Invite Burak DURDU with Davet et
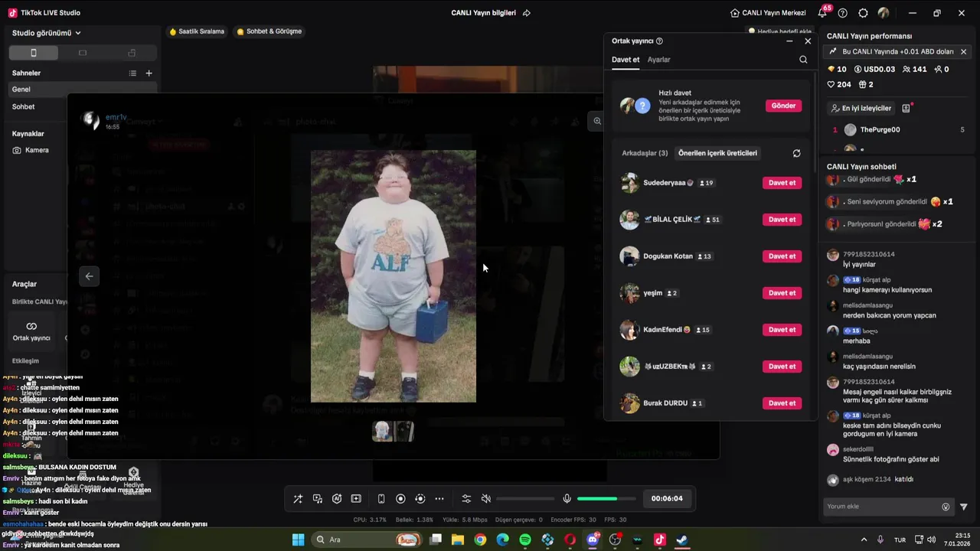Screen dimensions: 980x551 click(782, 403)
